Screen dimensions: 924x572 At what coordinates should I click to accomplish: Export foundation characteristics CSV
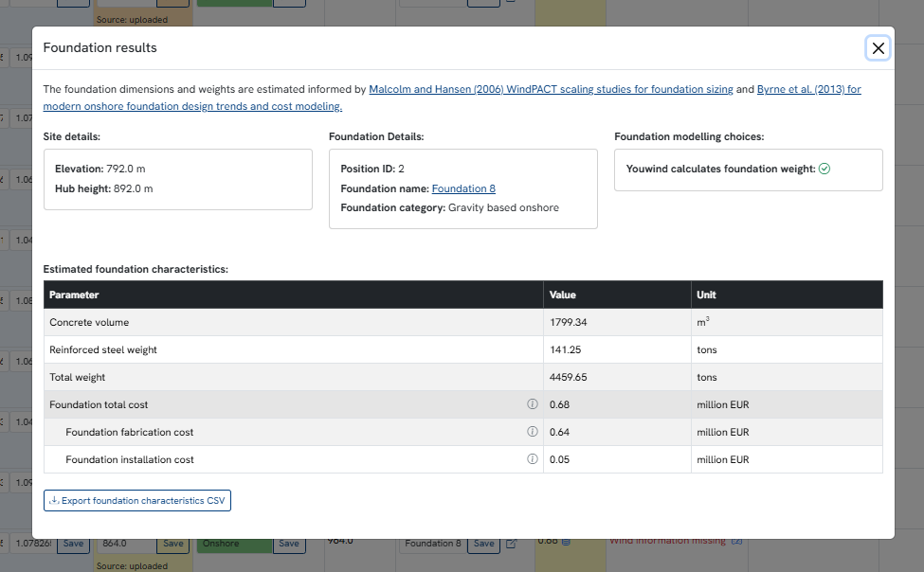click(x=137, y=500)
